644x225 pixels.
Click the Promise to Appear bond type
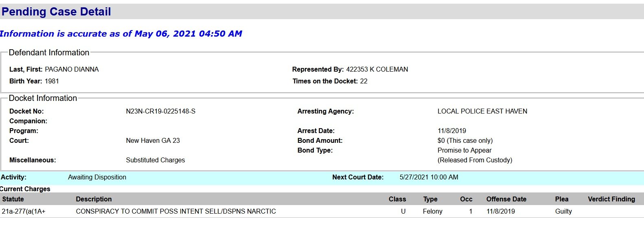pyautogui.click(x=464, y=150)
